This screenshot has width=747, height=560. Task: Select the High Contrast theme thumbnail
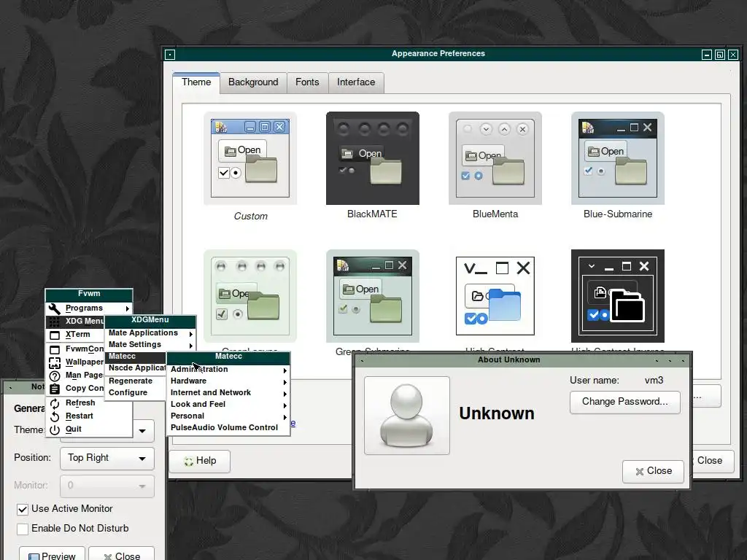click(x=495, y=296)
